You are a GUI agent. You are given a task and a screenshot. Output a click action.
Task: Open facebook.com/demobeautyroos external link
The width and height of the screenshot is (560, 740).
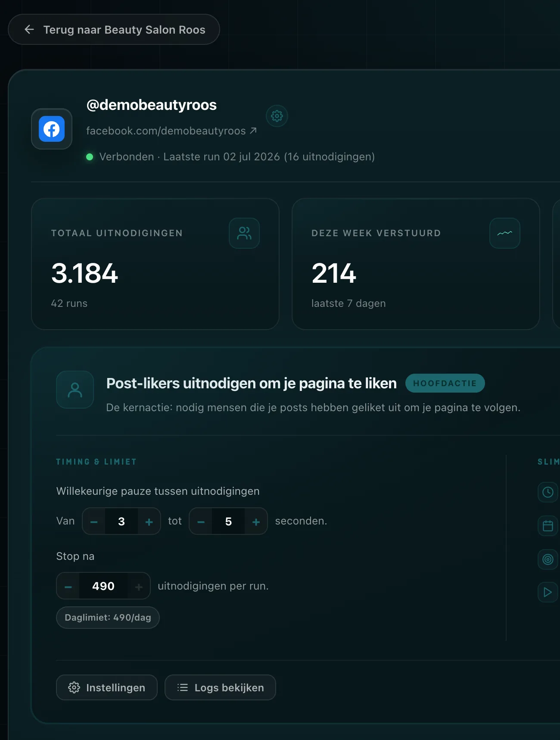[171, 131]
